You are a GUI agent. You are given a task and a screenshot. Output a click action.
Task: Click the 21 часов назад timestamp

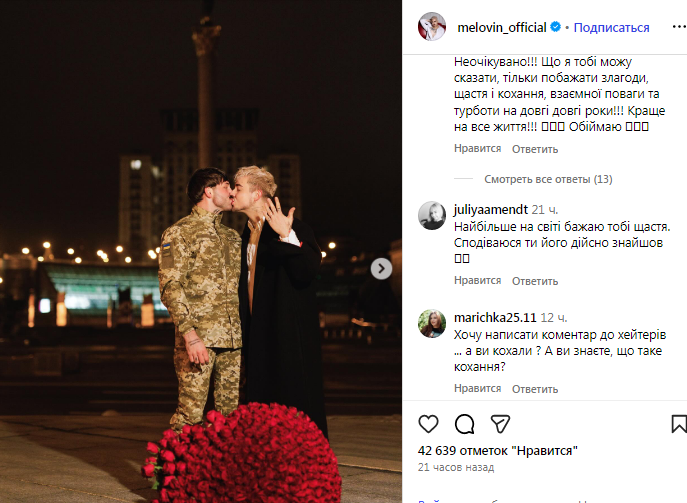coord(456,468)
